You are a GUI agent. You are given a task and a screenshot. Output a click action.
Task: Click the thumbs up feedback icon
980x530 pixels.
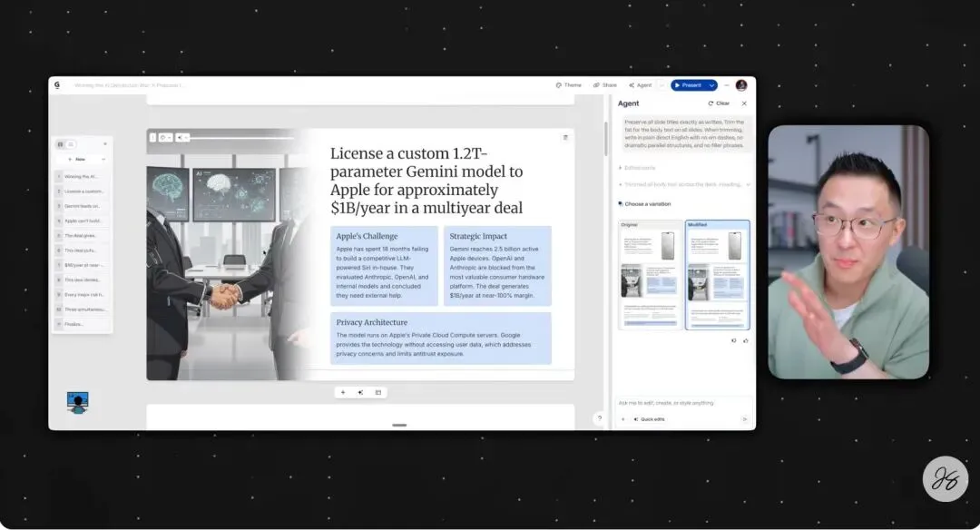pyautogui.click(x=746, y=340)
